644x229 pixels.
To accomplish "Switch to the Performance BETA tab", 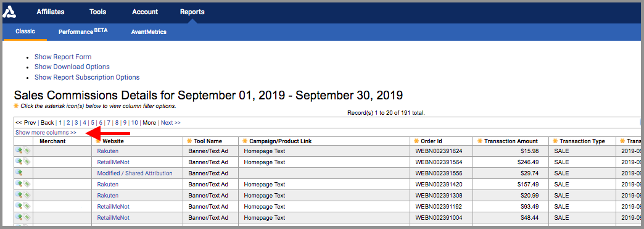I will coord(83,31).
